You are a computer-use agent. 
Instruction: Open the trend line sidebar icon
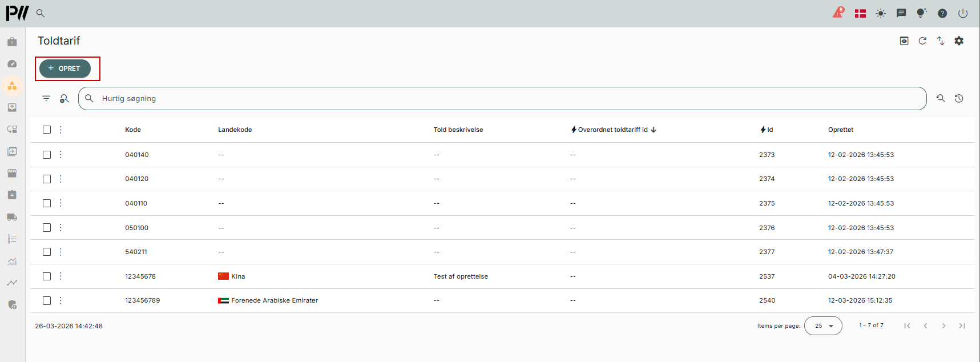click(12, 283)
